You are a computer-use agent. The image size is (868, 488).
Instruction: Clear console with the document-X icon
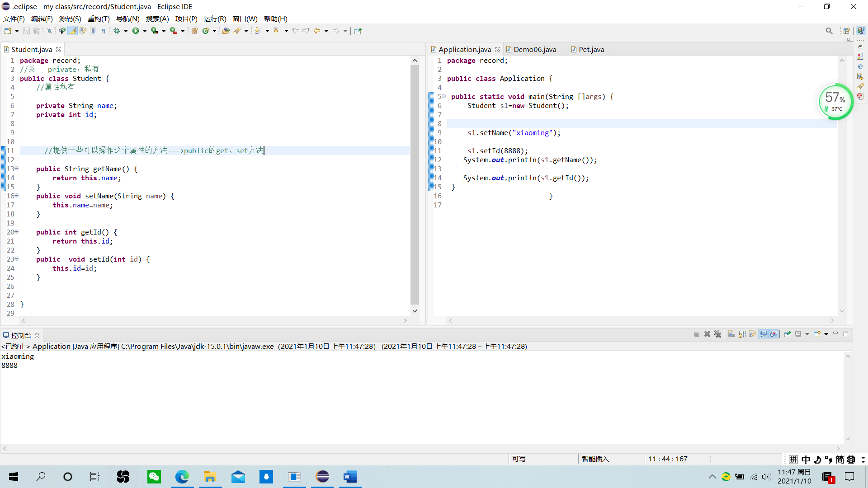[x=731, y=334]
